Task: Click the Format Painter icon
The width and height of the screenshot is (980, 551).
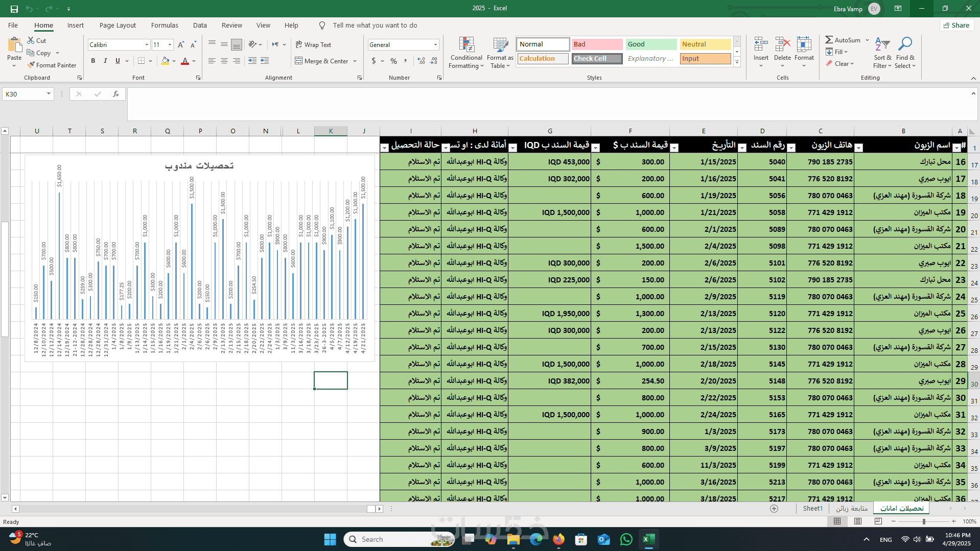Action: click(31, 65)
